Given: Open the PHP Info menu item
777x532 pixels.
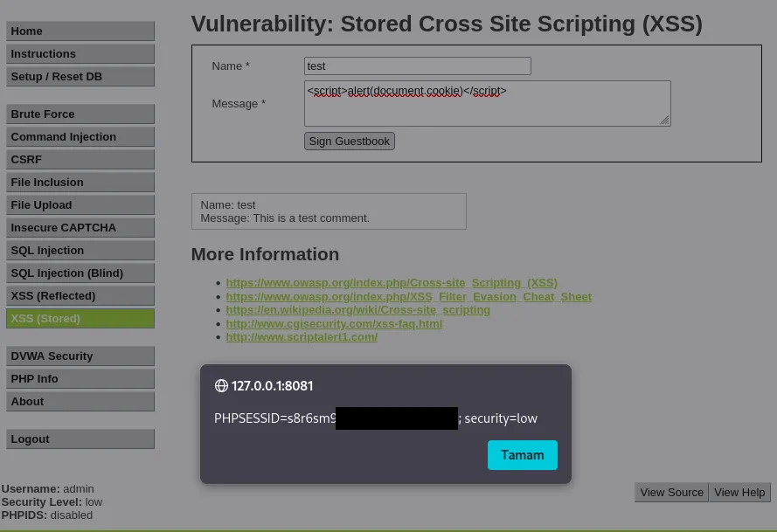Looking at the screenshot, I should point(80,379).
